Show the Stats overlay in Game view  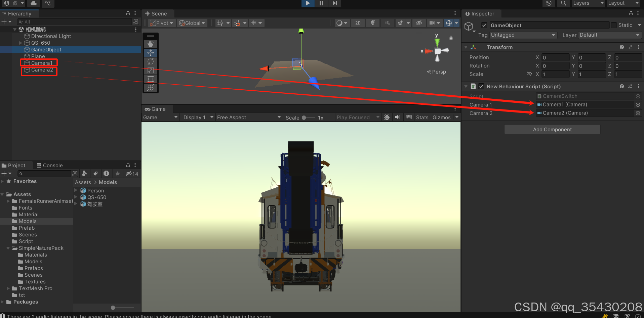422,117
